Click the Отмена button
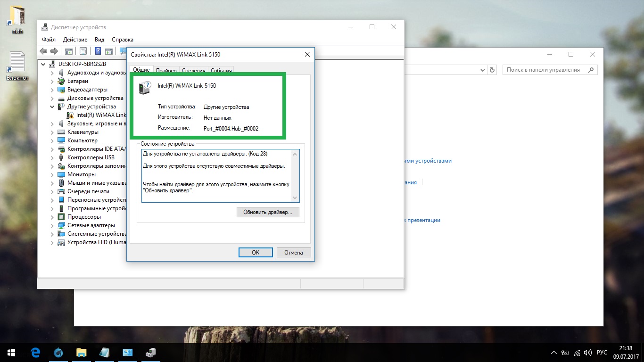This screenshot has height=362, width=644. tap(294, 253)
